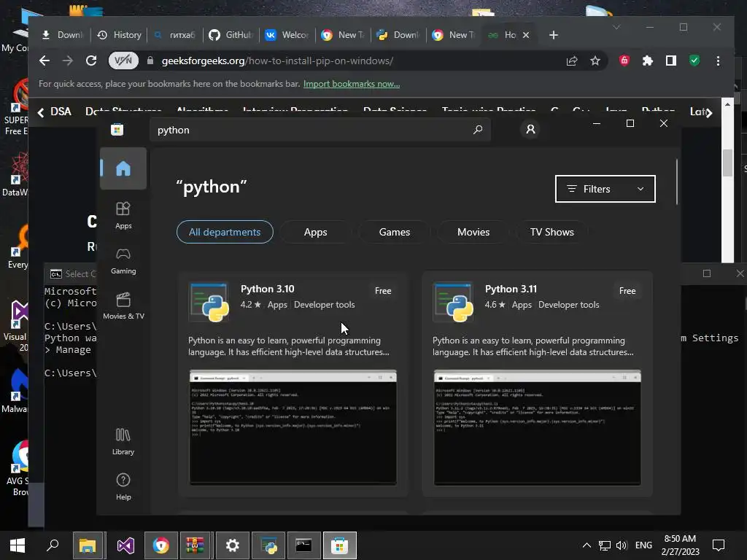Open a new Chrome tab with plus
Viewport: 747px width, 560px height.
click(x=553, y=35)
